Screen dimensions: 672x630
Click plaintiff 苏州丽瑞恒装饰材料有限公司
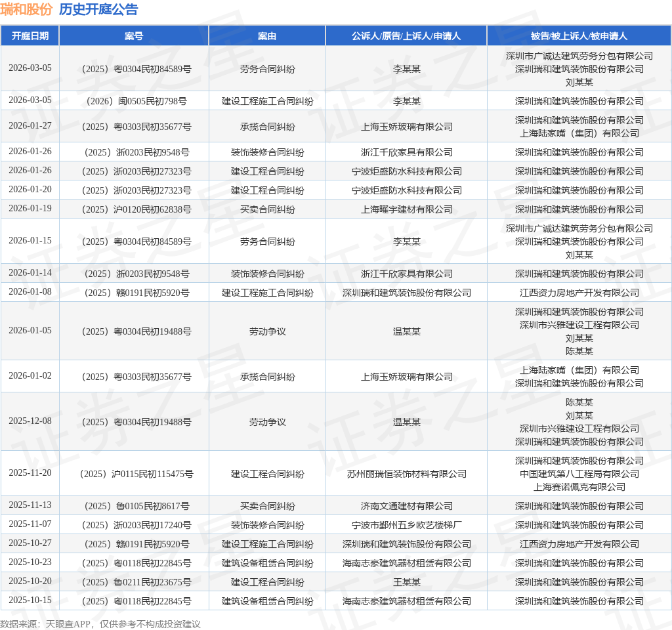pos(406,474)
